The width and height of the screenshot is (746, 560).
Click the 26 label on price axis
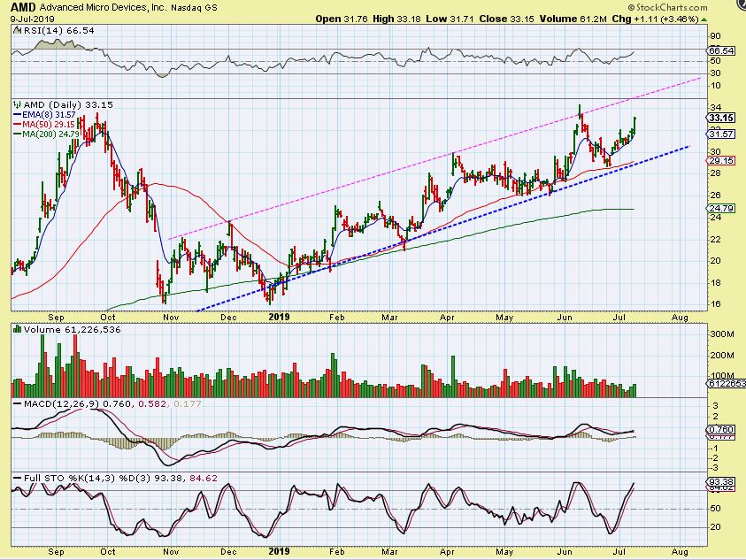coord(715,196)
